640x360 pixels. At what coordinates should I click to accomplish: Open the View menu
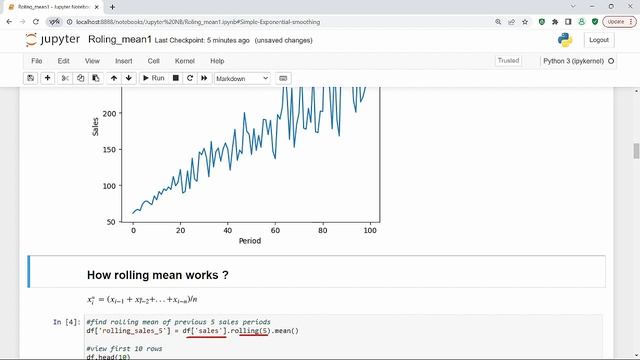92,61
